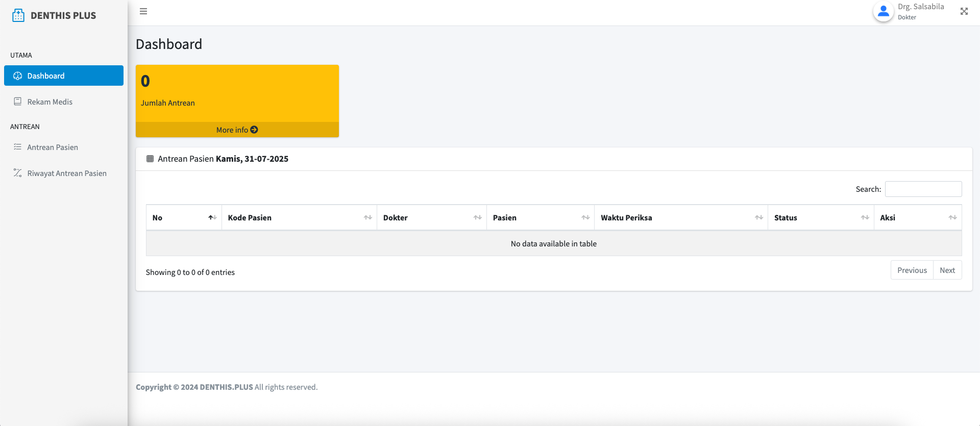Screen dimensions: 980x426
Task: Toggle the sidebar with hamburger icon
Action: (x=143, y=11)
